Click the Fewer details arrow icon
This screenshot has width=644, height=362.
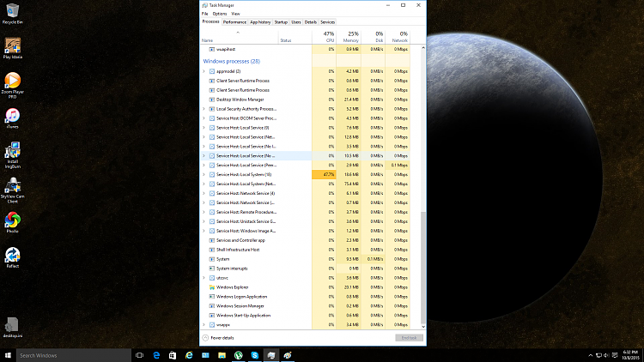pyautogui.click(x=205, y=338)
